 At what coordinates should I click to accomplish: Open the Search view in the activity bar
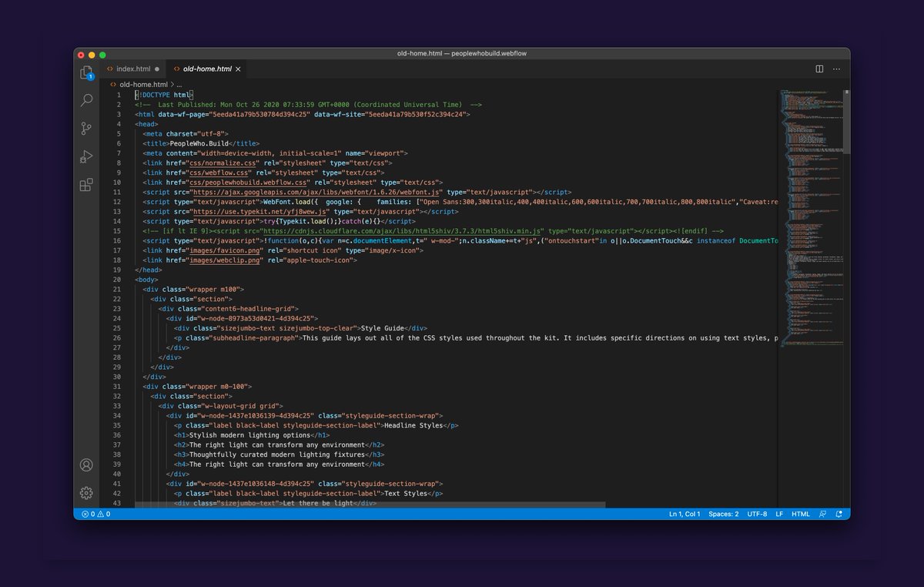[86, 100]
